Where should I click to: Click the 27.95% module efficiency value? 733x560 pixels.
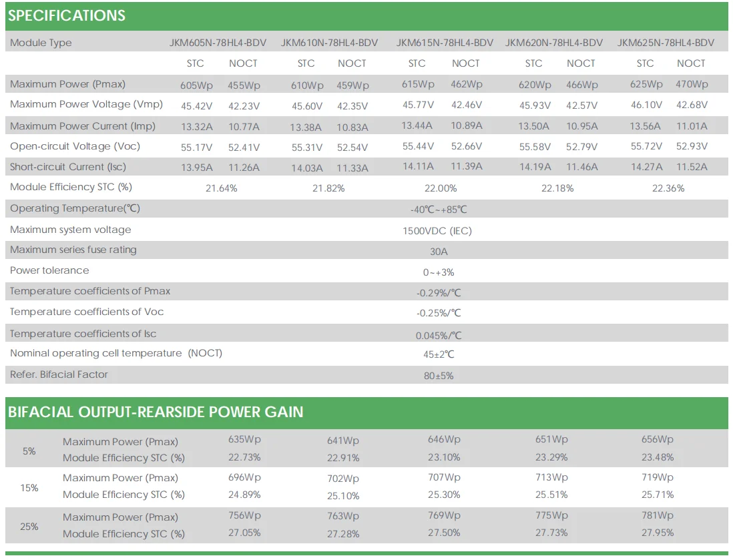click(x=658, y=533)
